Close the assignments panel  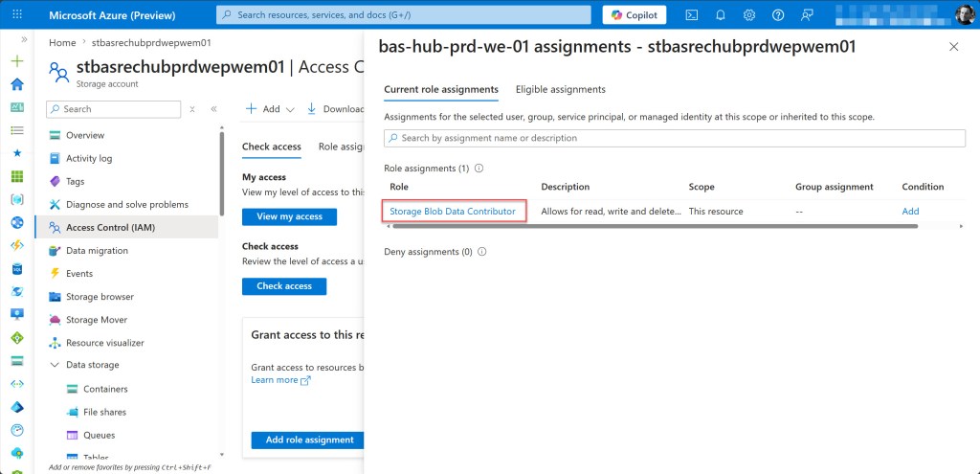(x=953, y=47)
